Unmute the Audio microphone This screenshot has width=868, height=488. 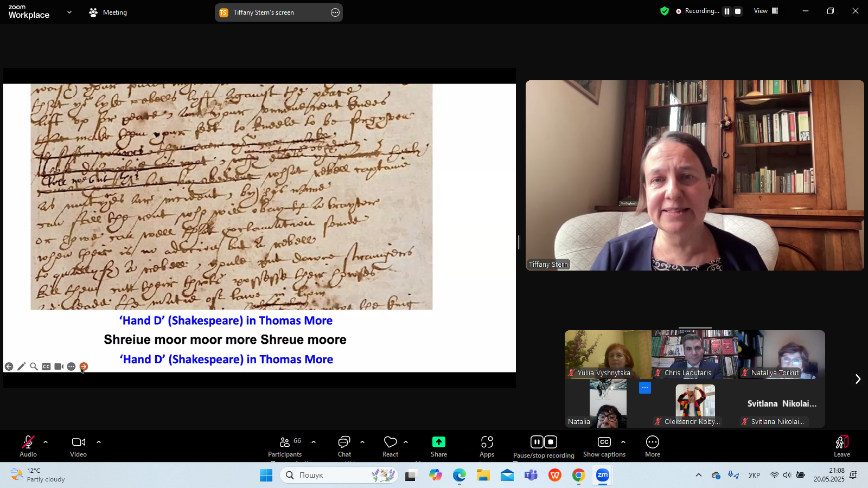tap(28, 446)
